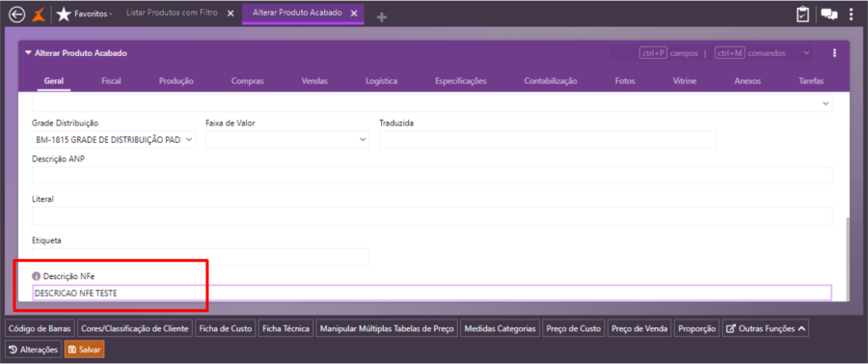This screenshot has width=868, height=364.
Task: Click the form's vertical scrollbar
Action: pos(847,260)
